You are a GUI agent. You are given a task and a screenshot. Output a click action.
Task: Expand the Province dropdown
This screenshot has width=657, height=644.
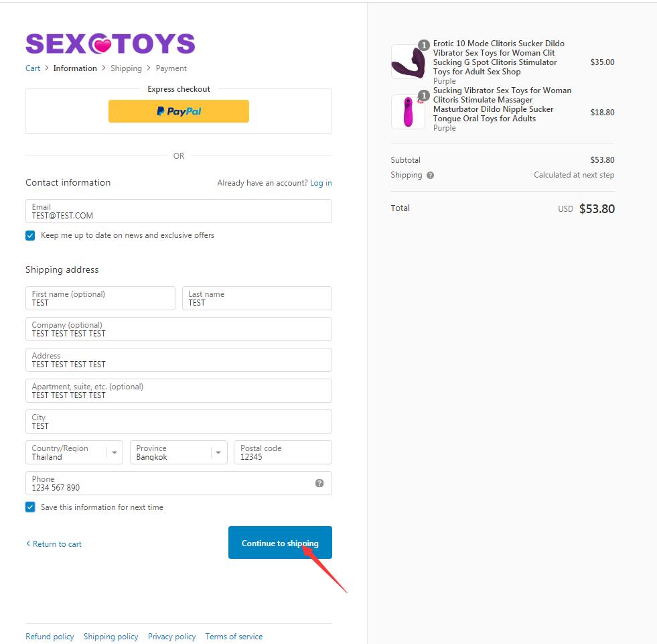point(179,452)
